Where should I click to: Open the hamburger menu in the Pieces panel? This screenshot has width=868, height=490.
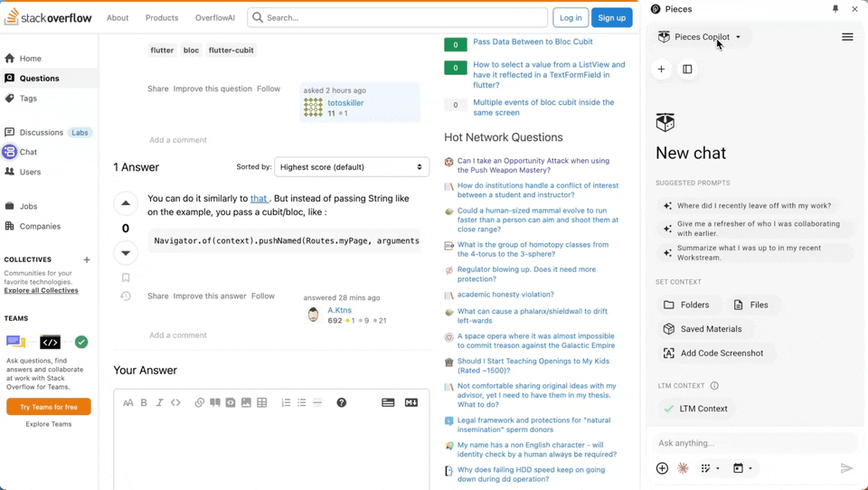[x=847, y=37]
